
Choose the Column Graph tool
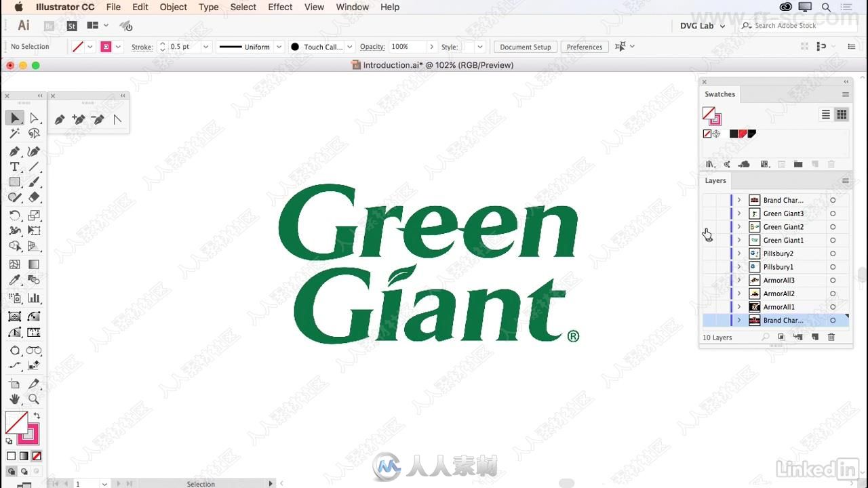[x=34, y=298]
